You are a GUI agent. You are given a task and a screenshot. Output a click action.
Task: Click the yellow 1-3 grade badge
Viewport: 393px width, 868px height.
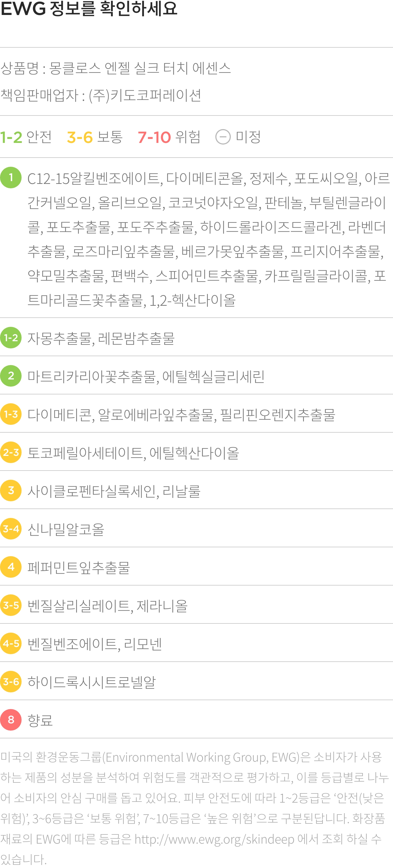click(11, 414)
